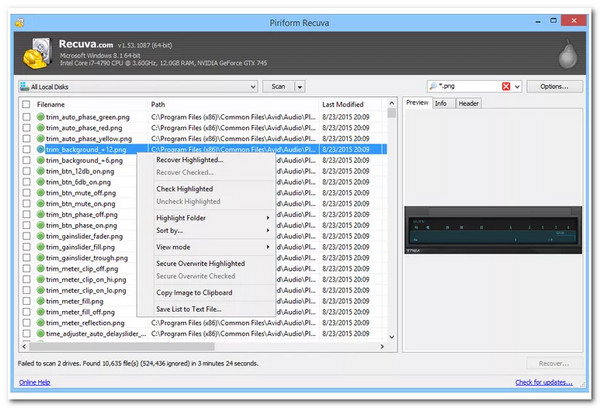
Task: Check the box for trim_btn_phase_off.png
Action: click(26, 214)
